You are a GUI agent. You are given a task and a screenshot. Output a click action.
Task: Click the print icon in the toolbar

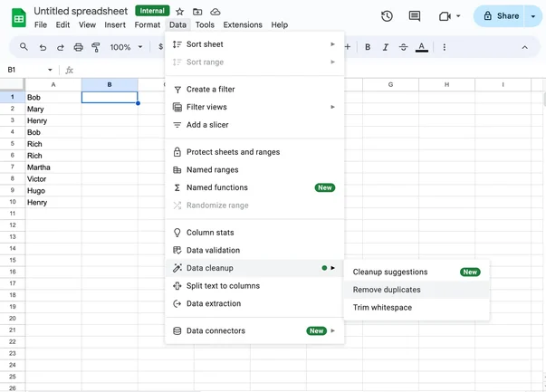click(78, 47)
